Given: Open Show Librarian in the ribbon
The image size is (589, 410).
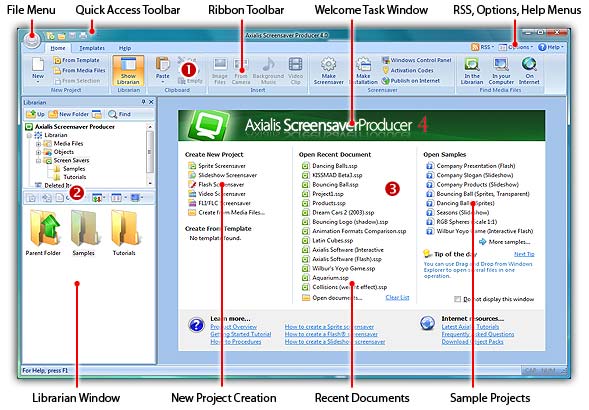Looking at the screenshot, I should [x=128, y=71].
